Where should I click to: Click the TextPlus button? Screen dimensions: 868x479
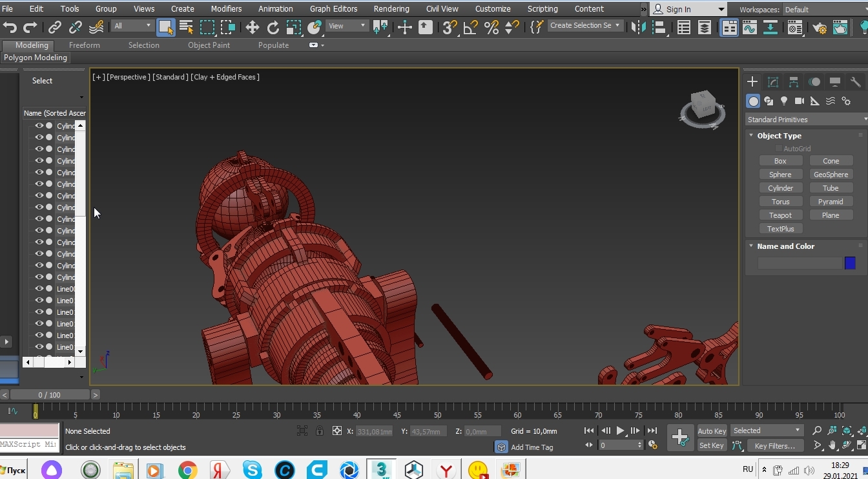780,229
